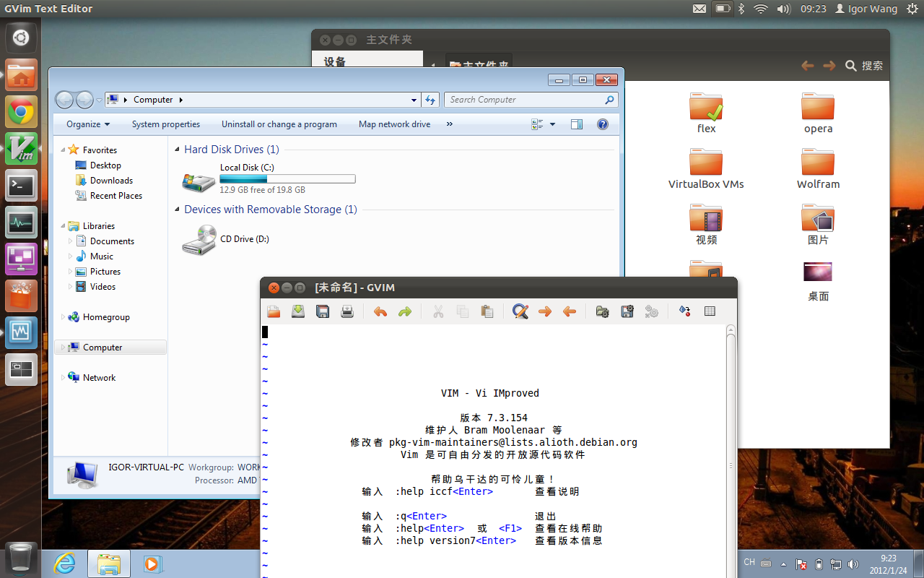
Task: Select Recent Places under Favorites
Action: 116,196
